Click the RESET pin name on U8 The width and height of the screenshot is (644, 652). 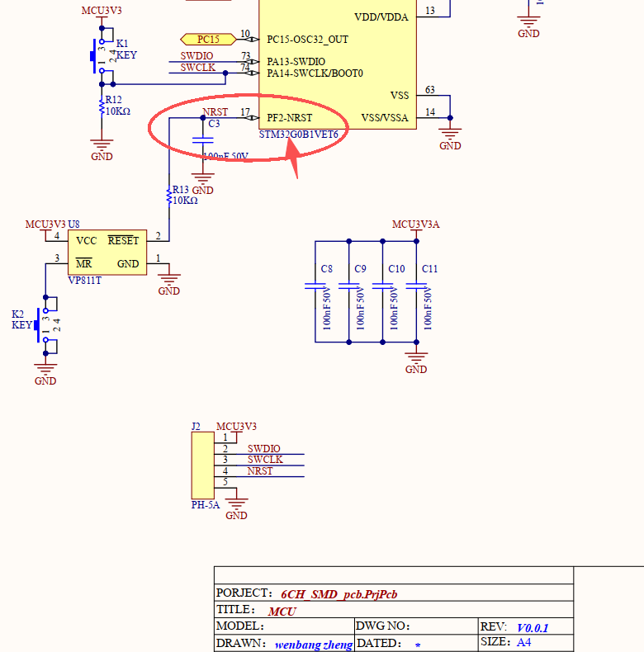point(124,241)
